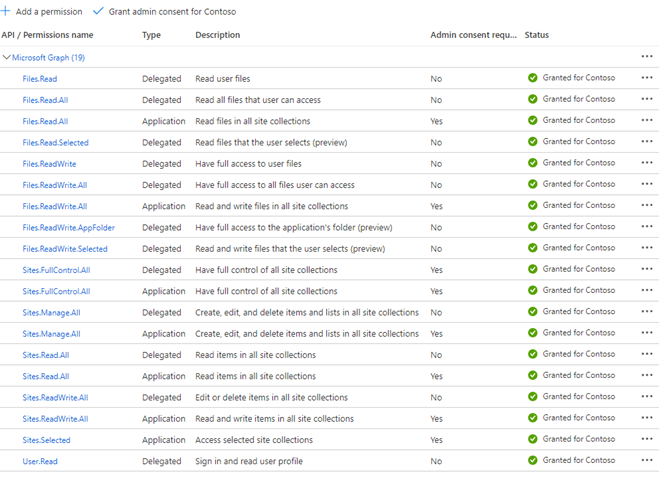
Task: Click 'Granted for Contoso' in Sites.Selected row
Action: (579, 439)
